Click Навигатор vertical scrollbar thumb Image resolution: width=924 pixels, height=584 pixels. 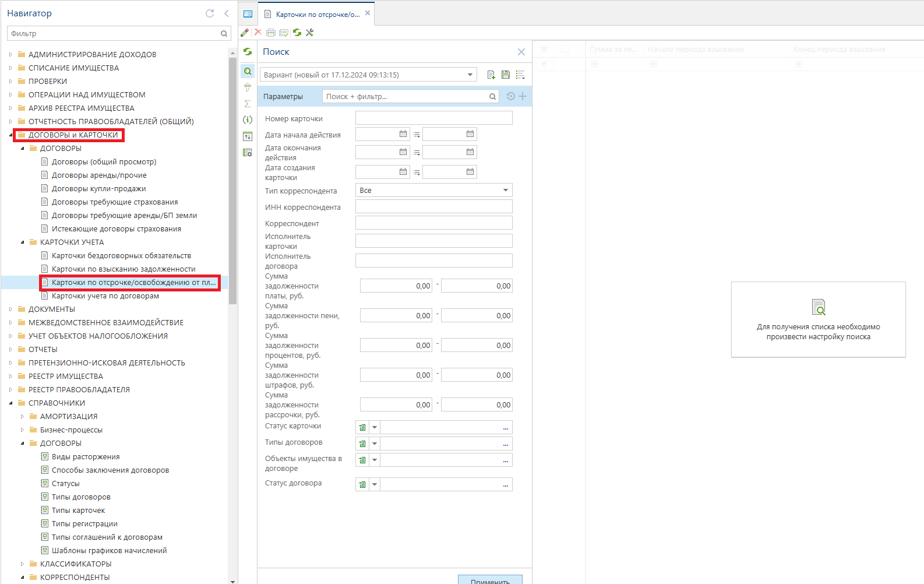coord(233,181)
